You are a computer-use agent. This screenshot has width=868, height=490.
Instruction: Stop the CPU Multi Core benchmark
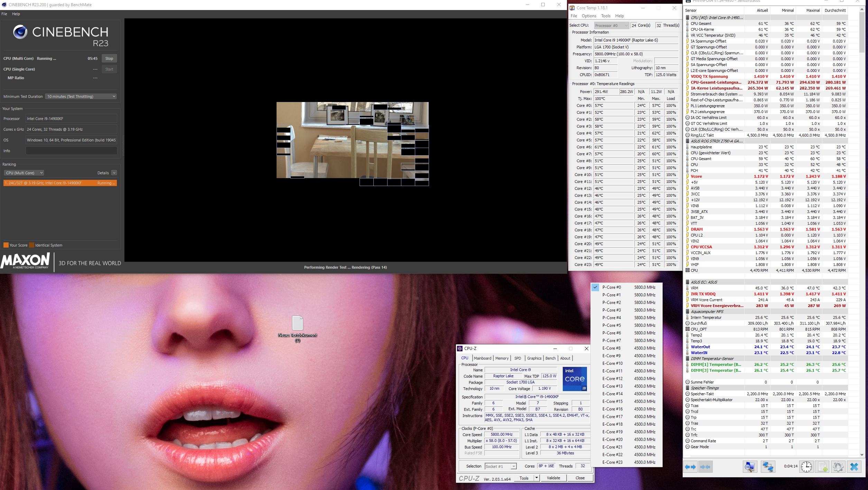[109, 58]
